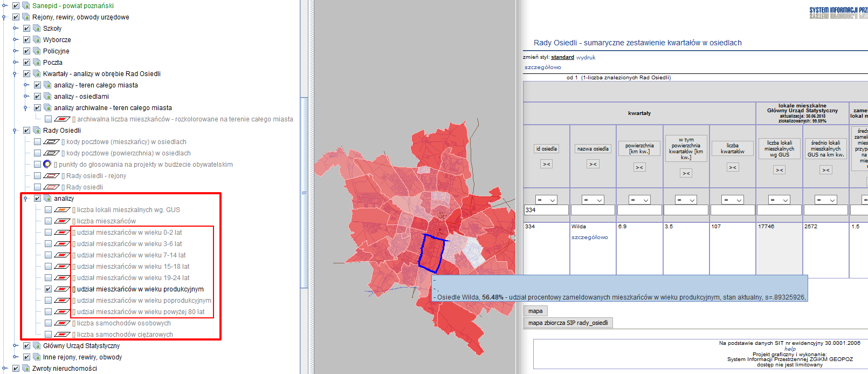
Task: Click the layer group icon beside Poczta
Action: 37,62
